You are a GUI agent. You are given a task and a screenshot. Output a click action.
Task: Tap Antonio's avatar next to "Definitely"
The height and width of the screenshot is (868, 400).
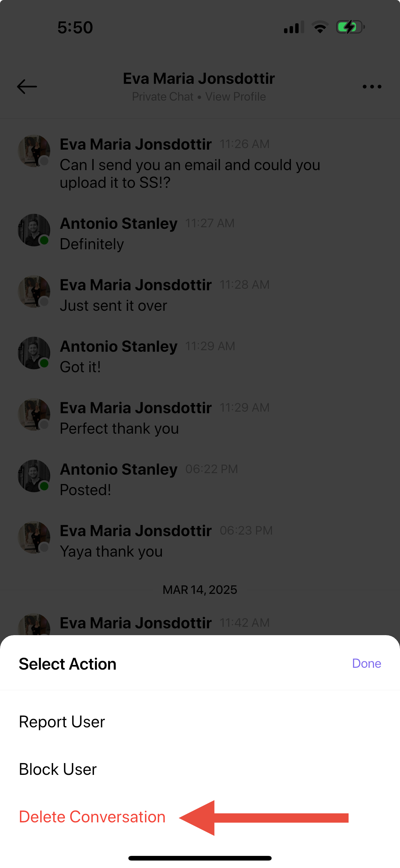click(34, 230)
